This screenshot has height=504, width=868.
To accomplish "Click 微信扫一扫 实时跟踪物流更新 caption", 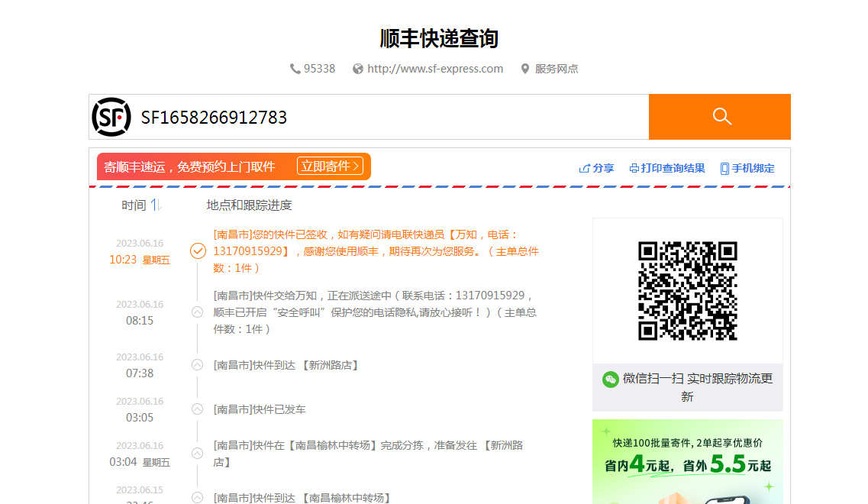I will coord(698,387).
